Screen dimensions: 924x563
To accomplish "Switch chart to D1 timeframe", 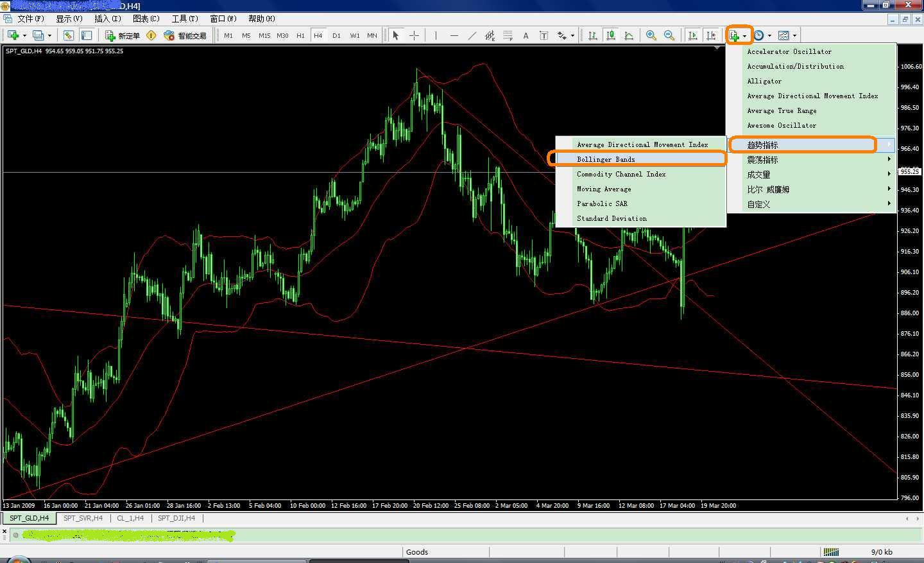I will 336,35.
